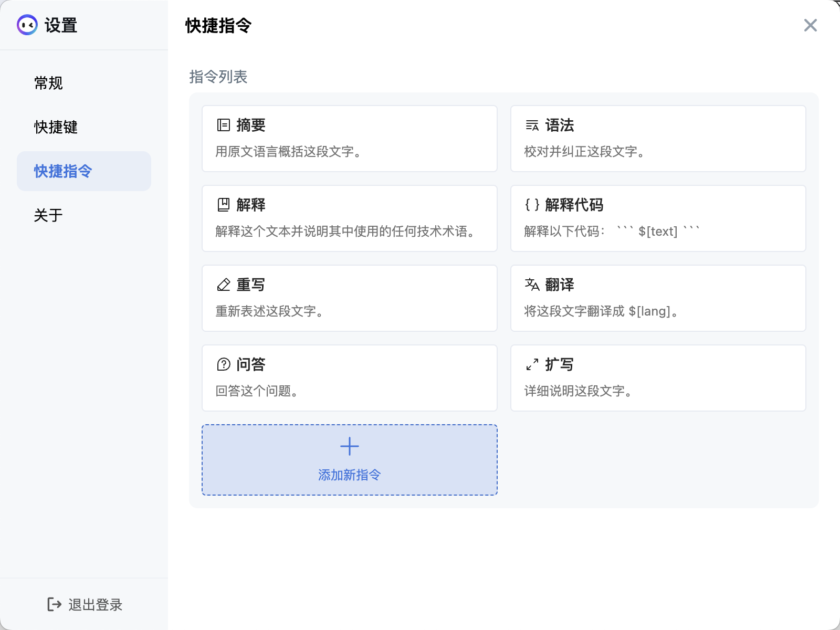
Task: Select the 翻译 command description text
Action: click(x=601, y=311)
